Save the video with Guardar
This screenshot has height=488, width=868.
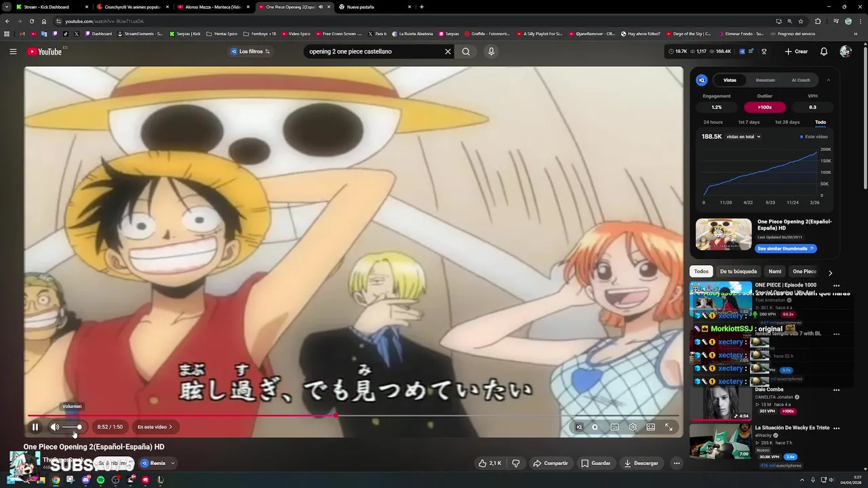596,463
